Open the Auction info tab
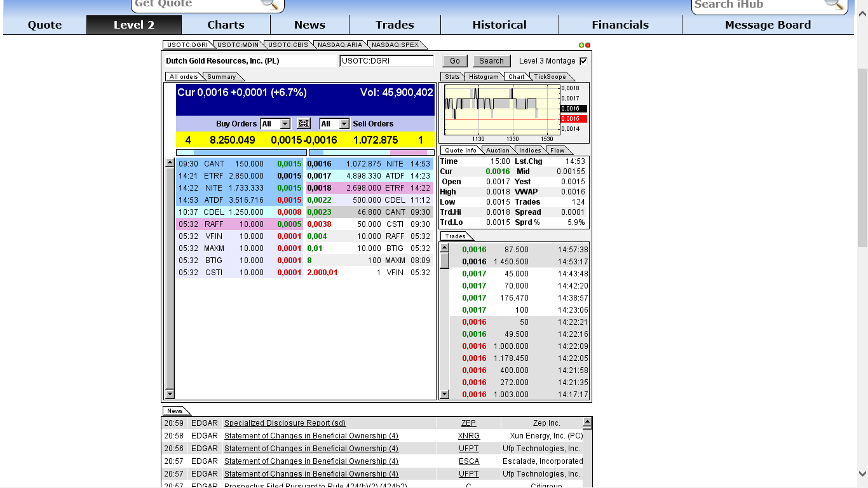The height and width of the screenshot is (488, 868). (x=498, y=150)
